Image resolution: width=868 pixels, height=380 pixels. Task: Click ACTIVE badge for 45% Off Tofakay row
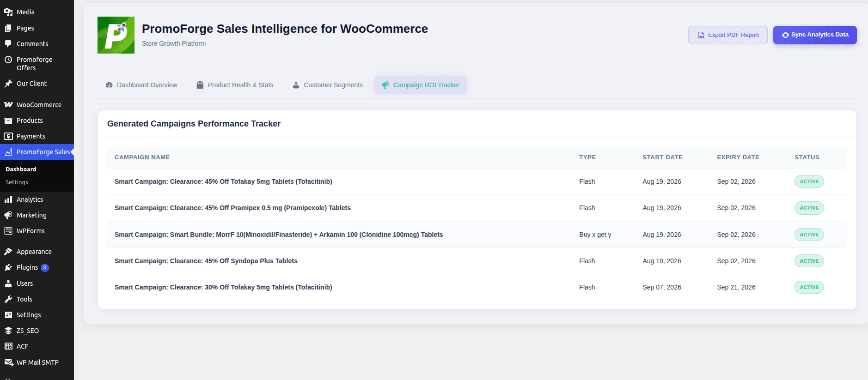tap(809, 181)
